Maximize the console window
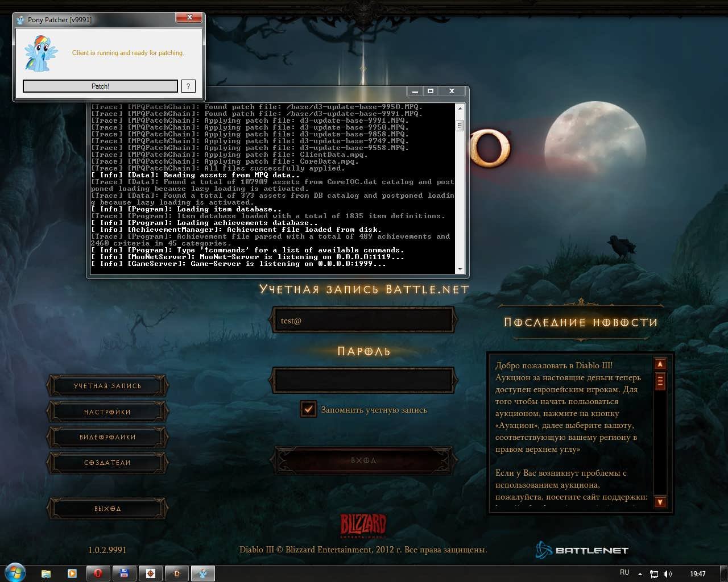Viewport: 728px width, 582px height. coord(431,91)
